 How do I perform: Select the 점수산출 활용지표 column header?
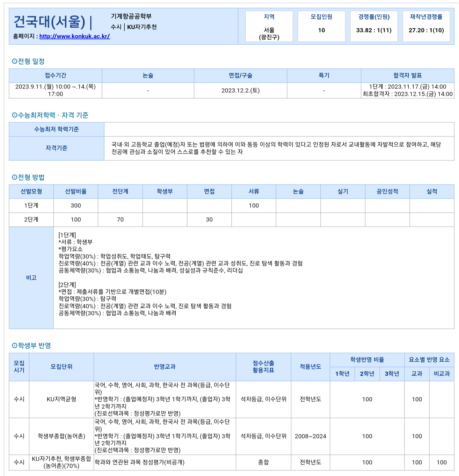[x=263, y=367]
